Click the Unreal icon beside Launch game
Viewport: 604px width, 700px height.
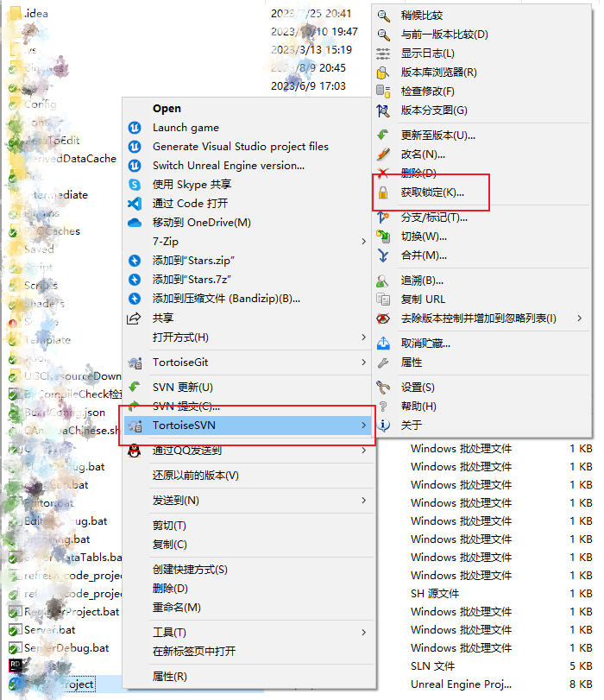click(134, 128)
